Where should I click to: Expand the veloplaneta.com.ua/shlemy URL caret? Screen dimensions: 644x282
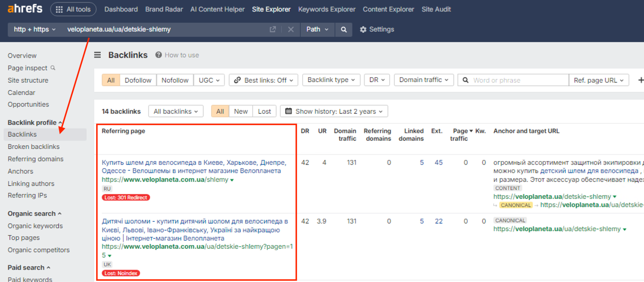point(232,180)
